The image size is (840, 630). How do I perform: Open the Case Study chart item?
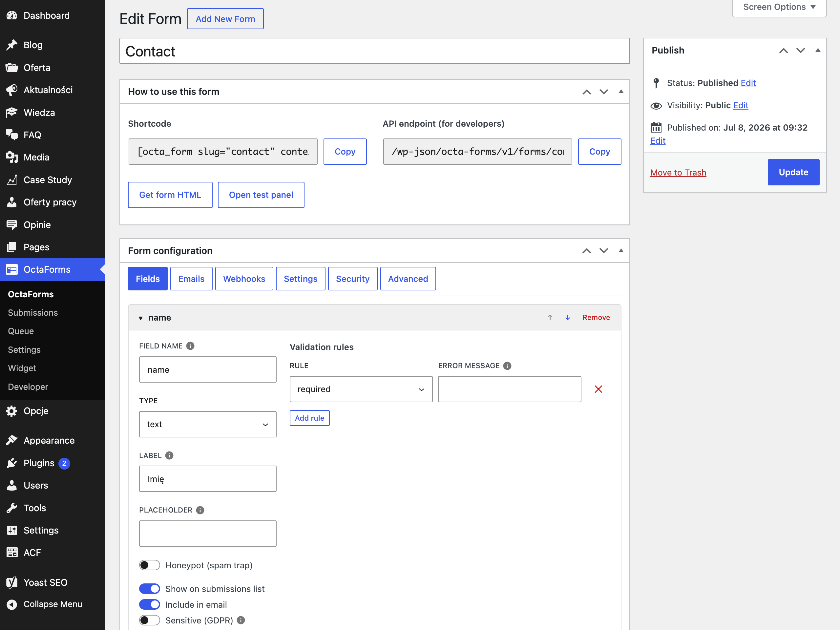click(52, 179)
